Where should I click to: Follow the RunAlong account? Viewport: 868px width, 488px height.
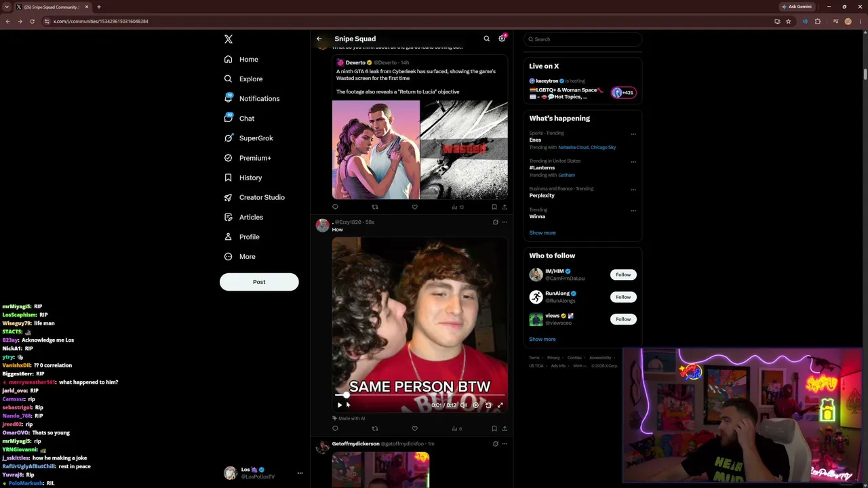(623, 297)
